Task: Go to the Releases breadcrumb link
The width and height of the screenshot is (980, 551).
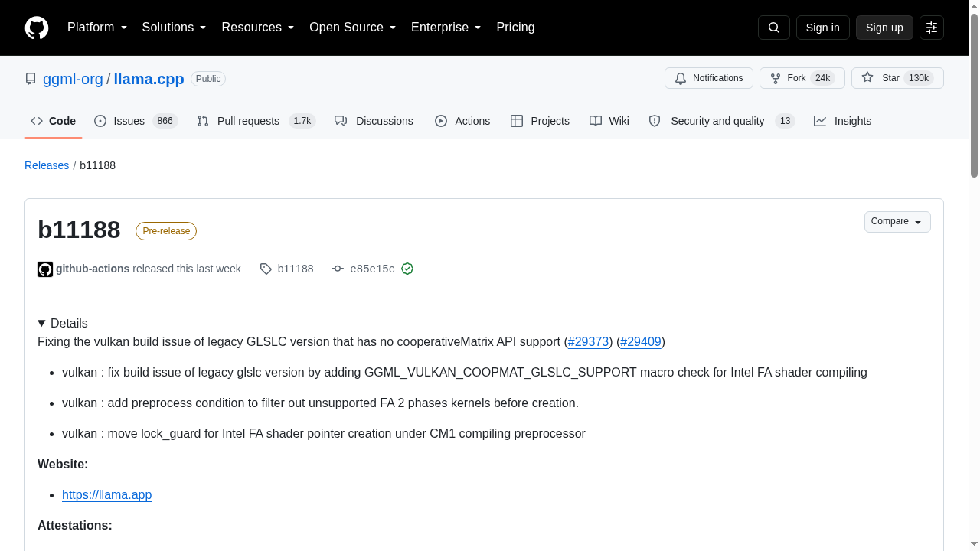Action: point(47,165)
